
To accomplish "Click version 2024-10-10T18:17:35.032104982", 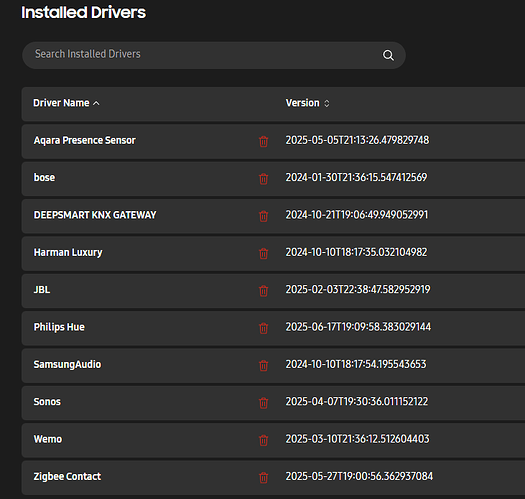I will click(x=356, y=252).
